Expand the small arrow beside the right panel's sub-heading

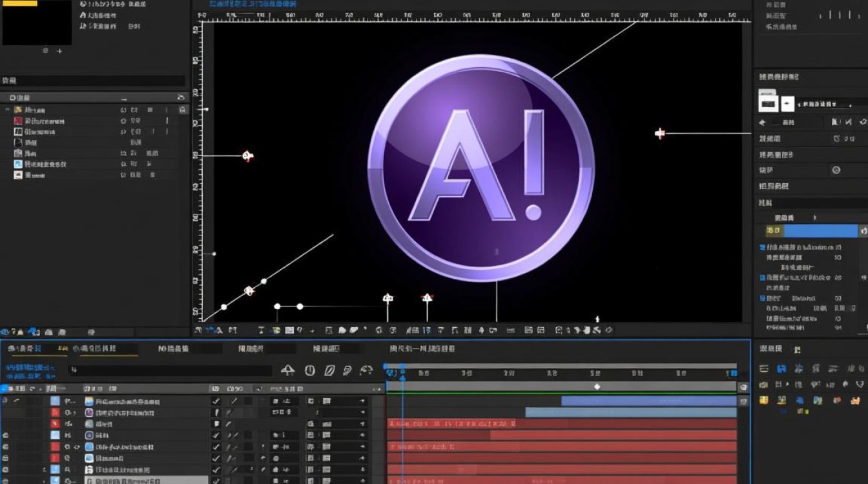[815, 218]
